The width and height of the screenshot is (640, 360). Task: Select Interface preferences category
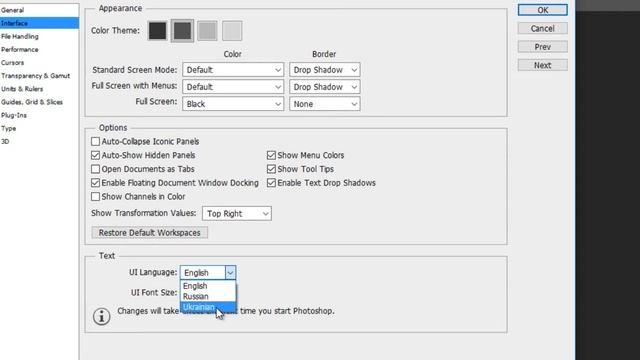39,23
